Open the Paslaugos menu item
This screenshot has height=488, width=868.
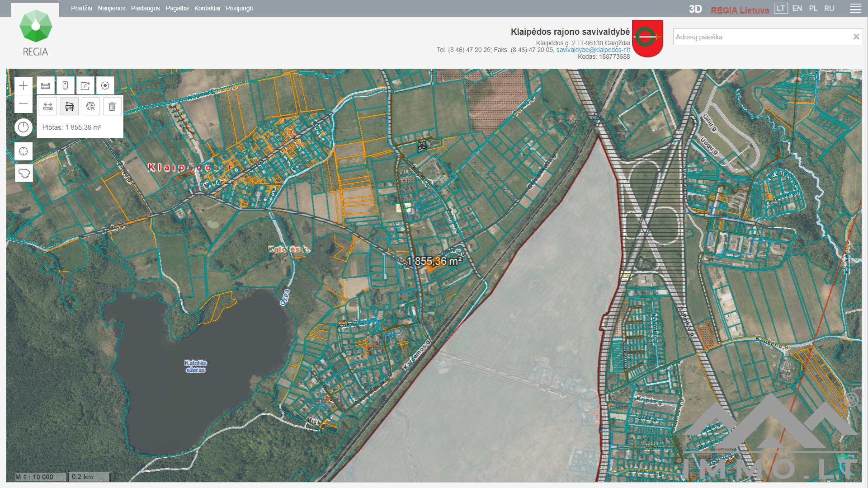pyautogui.click(x=146, y=8)
